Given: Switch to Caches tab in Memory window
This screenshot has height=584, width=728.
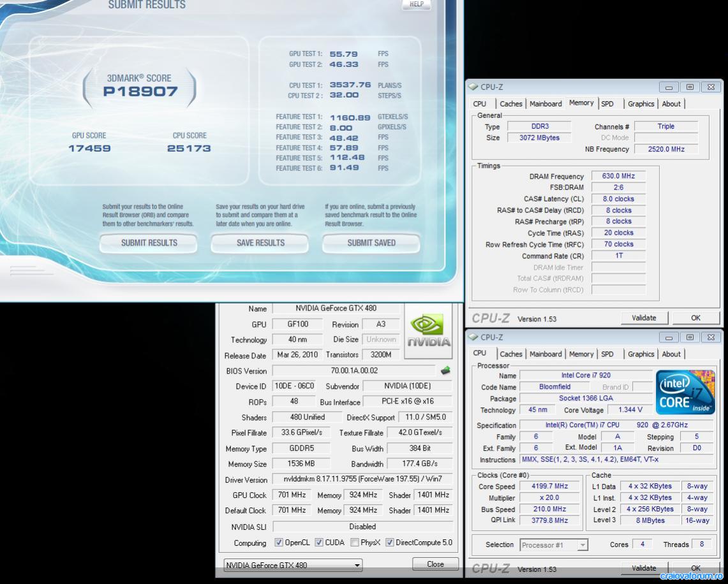Looking at the screenshot, I should click(x=510, y=104).
